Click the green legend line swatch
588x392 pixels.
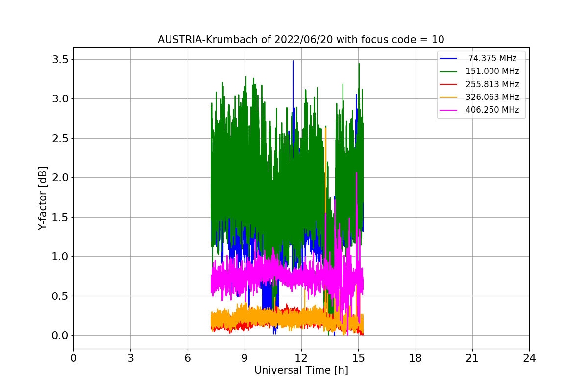point(448,72)
